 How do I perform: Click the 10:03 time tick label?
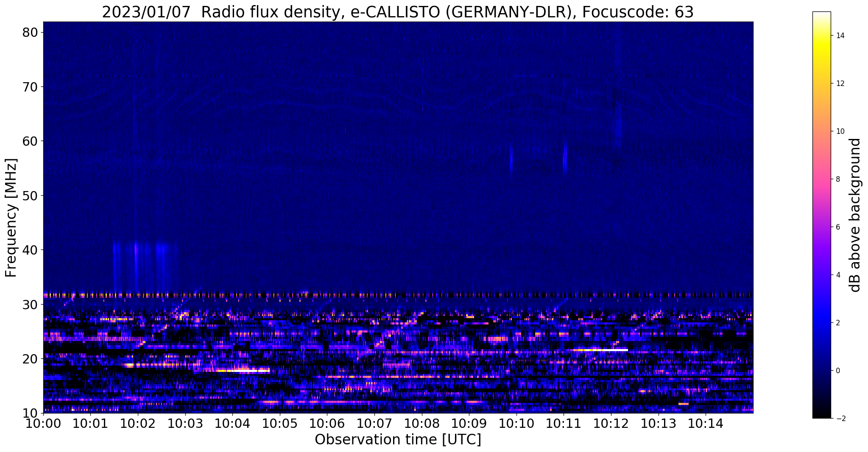point(185,423)
